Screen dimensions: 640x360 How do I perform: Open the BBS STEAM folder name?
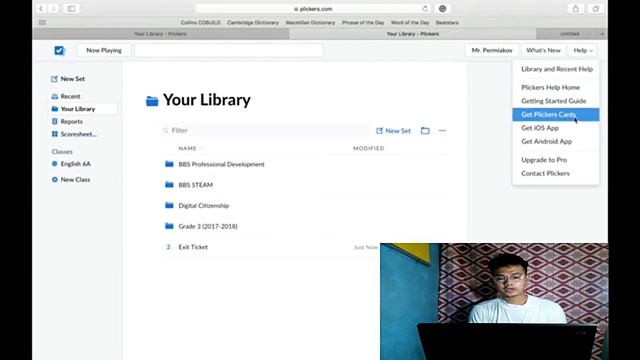click(196, 185)
